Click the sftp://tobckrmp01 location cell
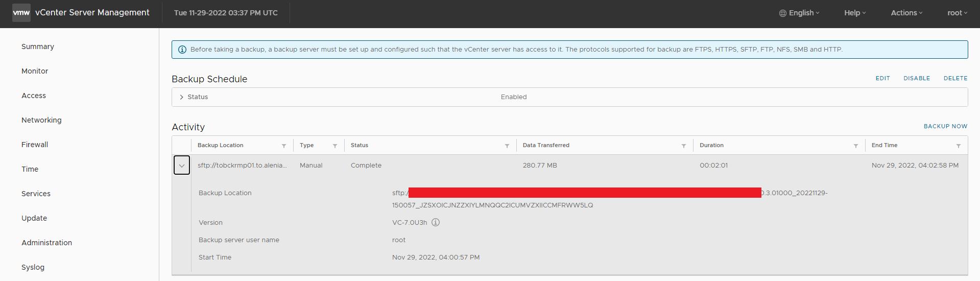 (242, 166)
